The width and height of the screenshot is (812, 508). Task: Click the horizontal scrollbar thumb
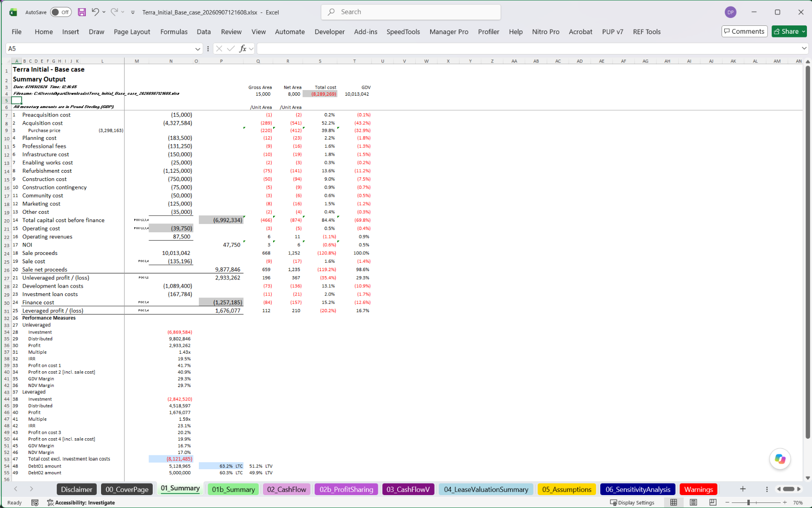[789, 489]
